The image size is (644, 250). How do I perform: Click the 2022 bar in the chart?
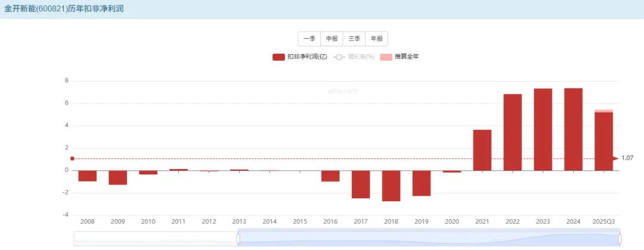coord(513,132)
